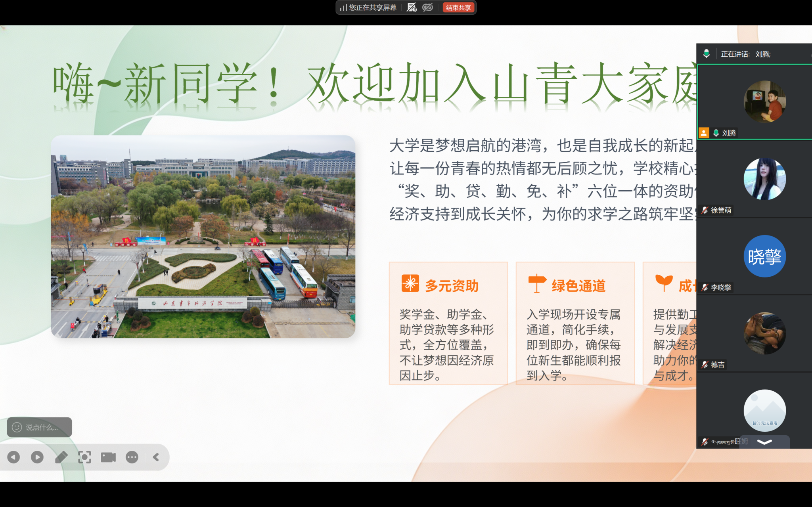The image size is (812, 507).
Task: Click the orange sprout icon on third card
Action: coord(664,283)
